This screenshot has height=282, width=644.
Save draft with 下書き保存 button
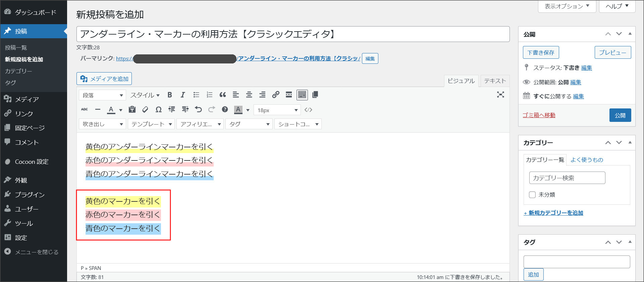(x=541, y=52)
